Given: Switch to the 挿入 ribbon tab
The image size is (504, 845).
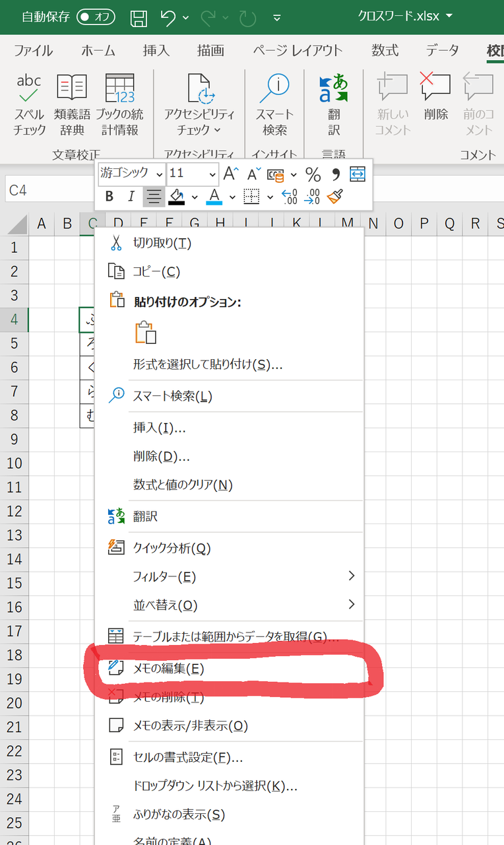Looking at the screenshot, I should [x=156, y=51].
